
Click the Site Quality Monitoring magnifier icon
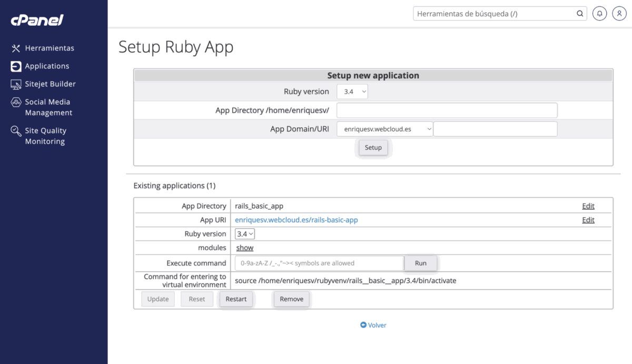click(16, 130)
